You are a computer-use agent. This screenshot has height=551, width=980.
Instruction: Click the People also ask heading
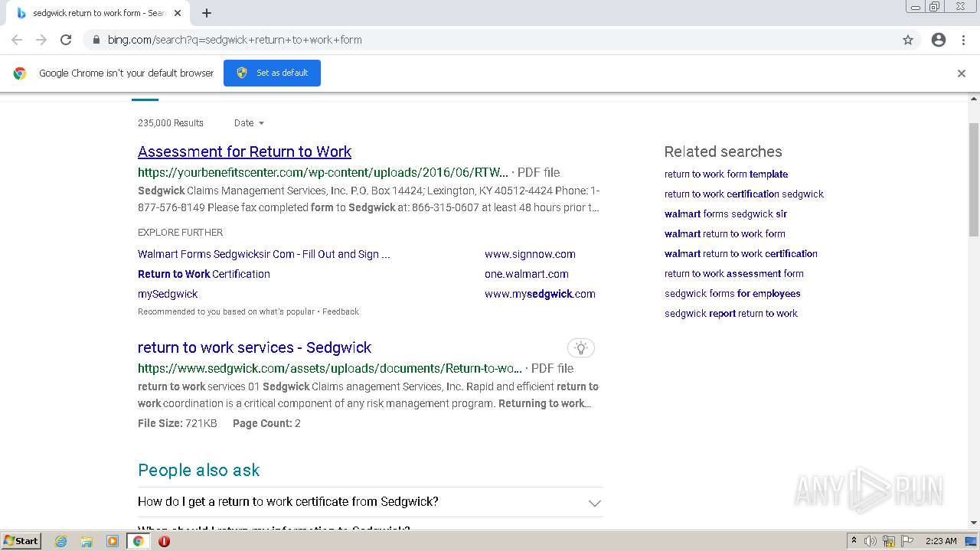pos(199,470)
